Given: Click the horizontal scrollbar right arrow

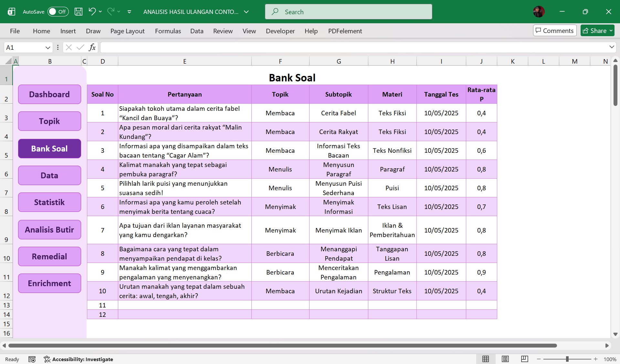Looking at the screenshot, I should coord(607,346).
